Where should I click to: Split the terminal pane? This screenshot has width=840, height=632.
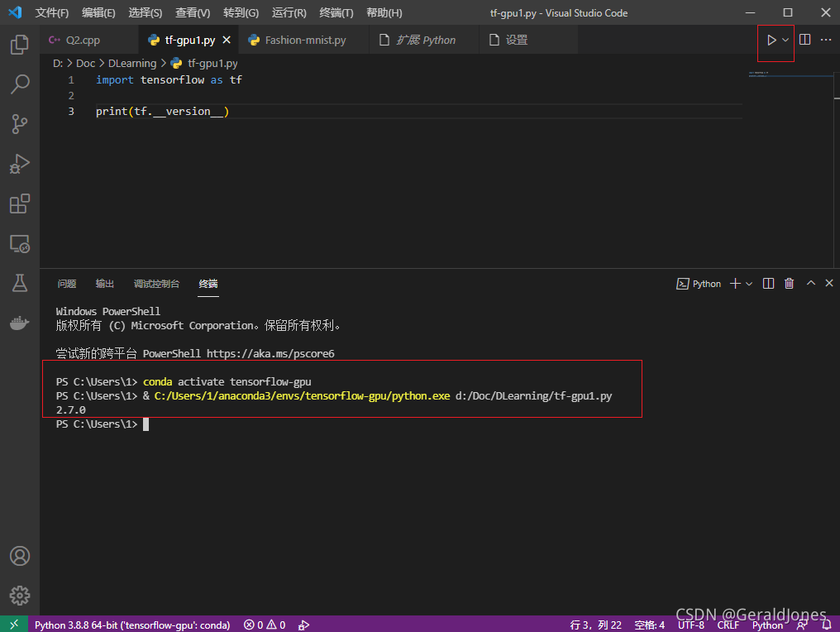768,284
